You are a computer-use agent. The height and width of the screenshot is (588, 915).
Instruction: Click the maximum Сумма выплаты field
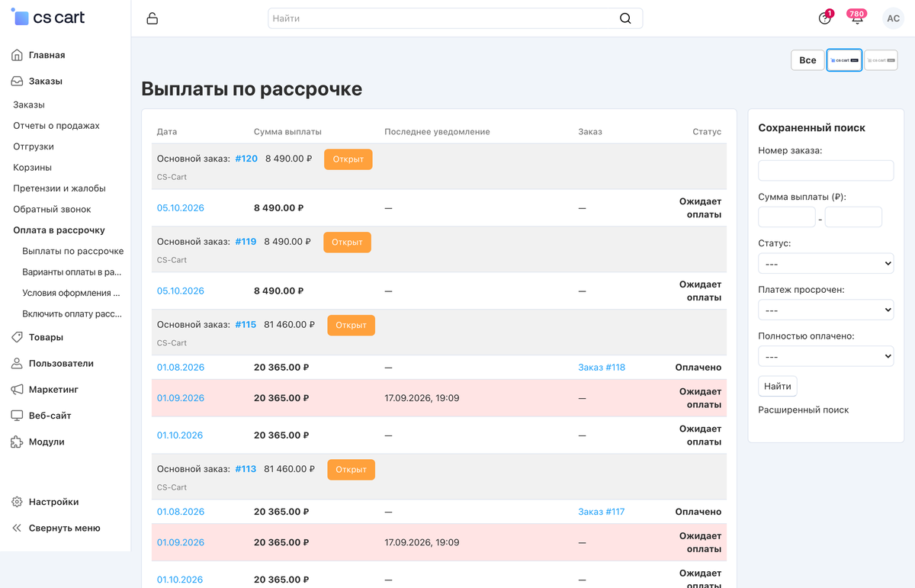coord(853,217)
